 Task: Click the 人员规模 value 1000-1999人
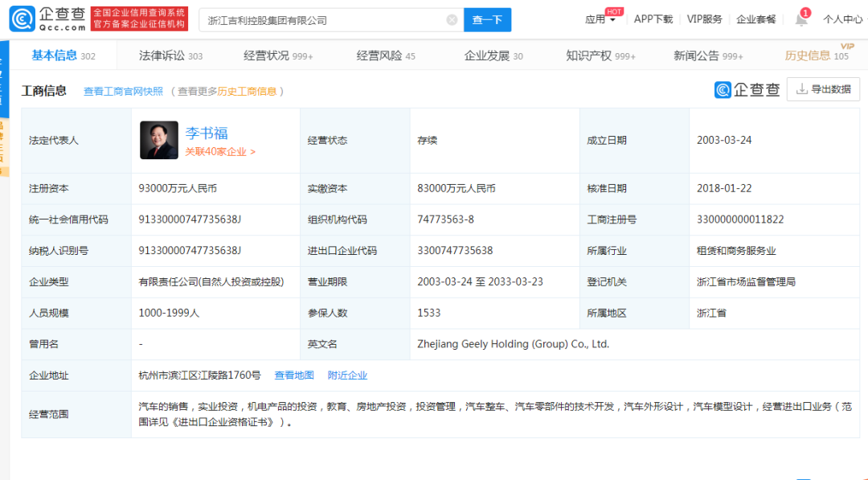click(168, 313)
